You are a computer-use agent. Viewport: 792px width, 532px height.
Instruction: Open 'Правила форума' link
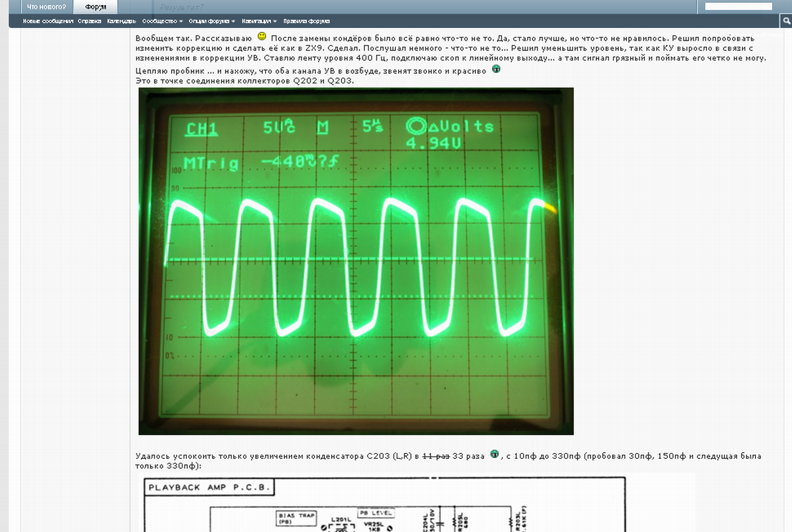tap(306, 21)
